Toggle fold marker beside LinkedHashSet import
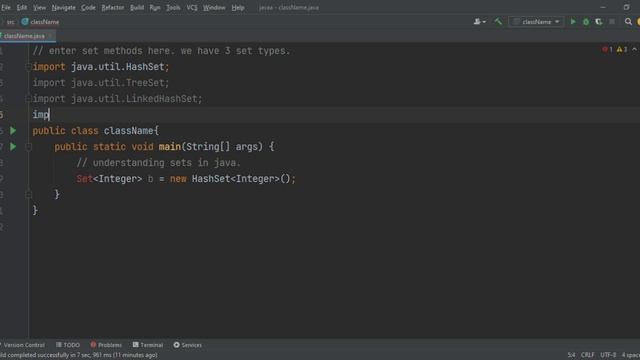Viewport: 640px width, 360px height. coord(28,99)
